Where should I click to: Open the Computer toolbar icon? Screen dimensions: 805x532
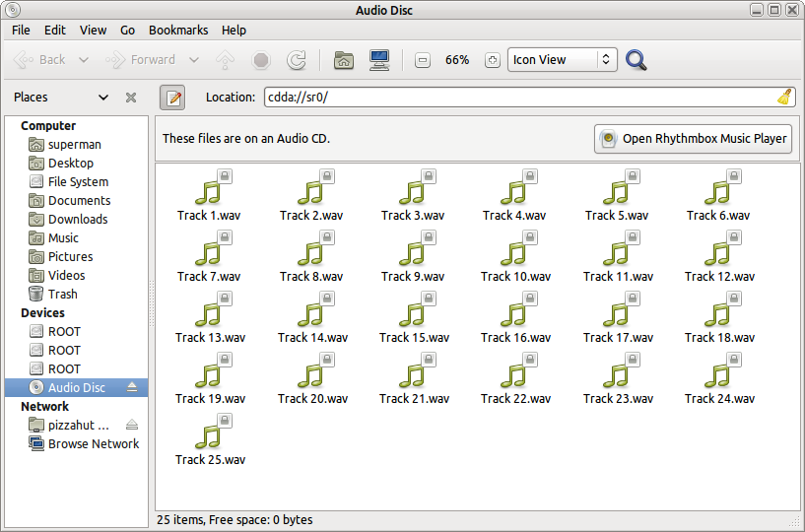click(x=379, y=60)
